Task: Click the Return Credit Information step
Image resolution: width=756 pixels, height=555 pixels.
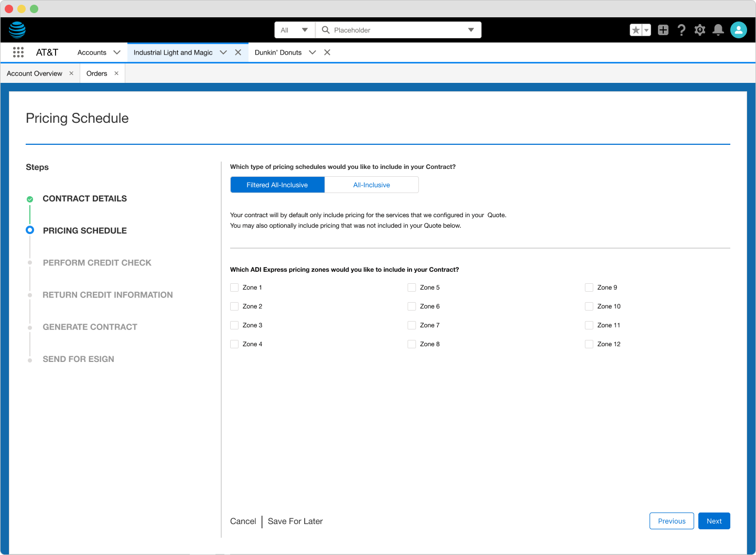Action: (x=107, y=295)
